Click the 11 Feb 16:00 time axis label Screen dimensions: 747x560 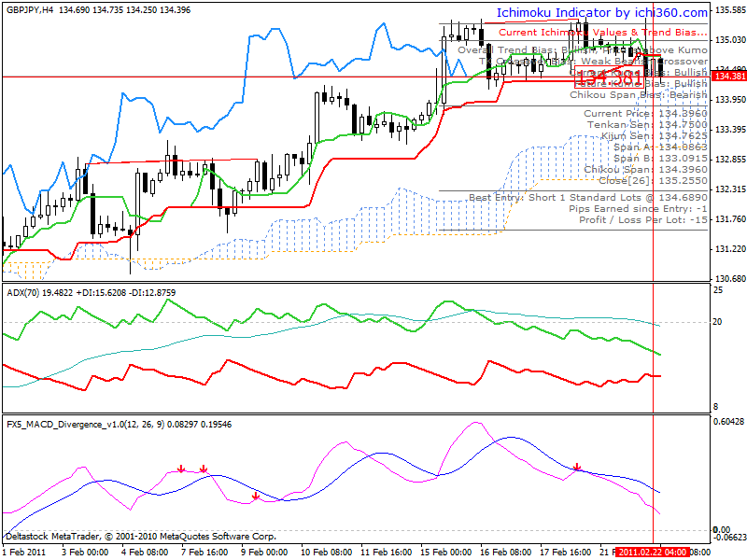[387, 553]
